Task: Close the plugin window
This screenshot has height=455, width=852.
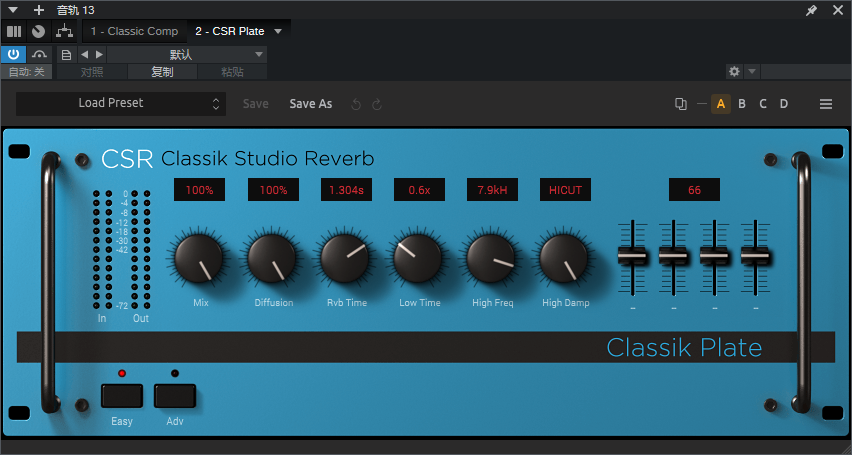Action: 838,10
